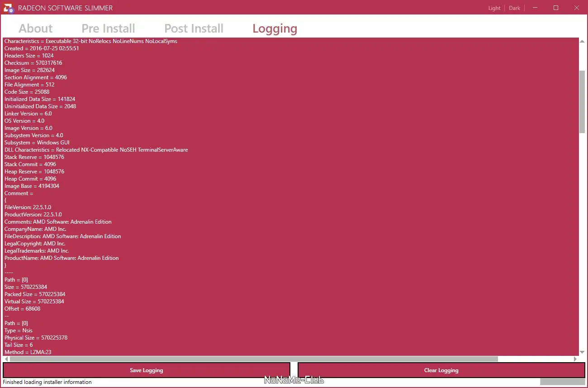Click the line 'Offset = 68608'
This screenshot has height=388, width=588.
pyautogui.click(x=23, y=309)
